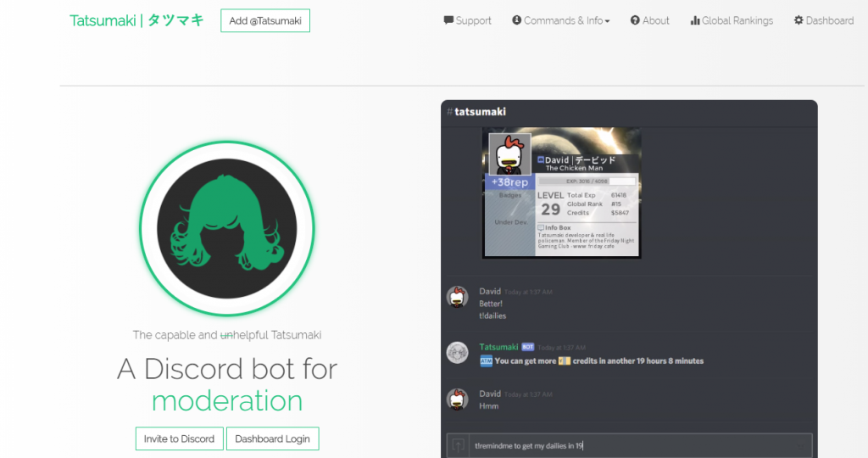Click the +38rep badge on profile card
Screen dimensions: 868x458
509,182
